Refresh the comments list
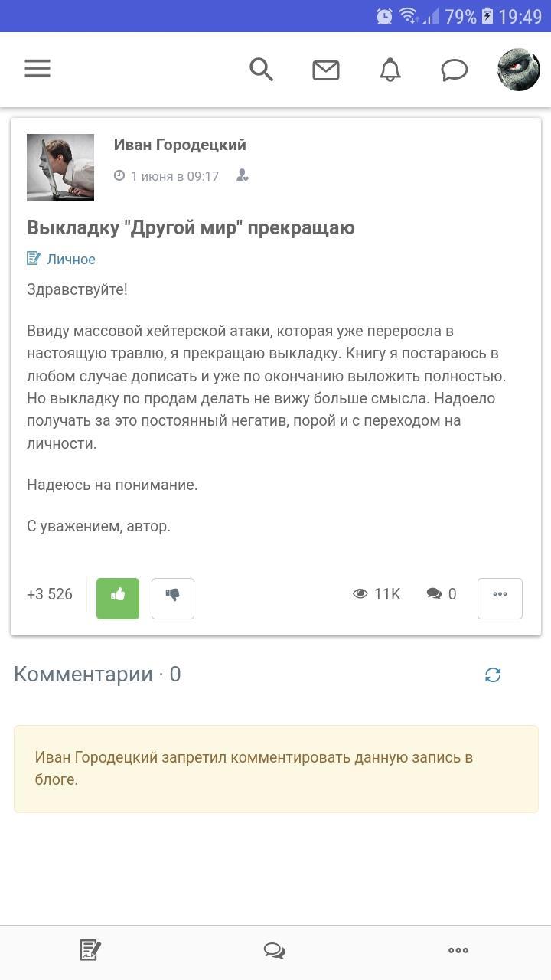 tap(493, 675)
